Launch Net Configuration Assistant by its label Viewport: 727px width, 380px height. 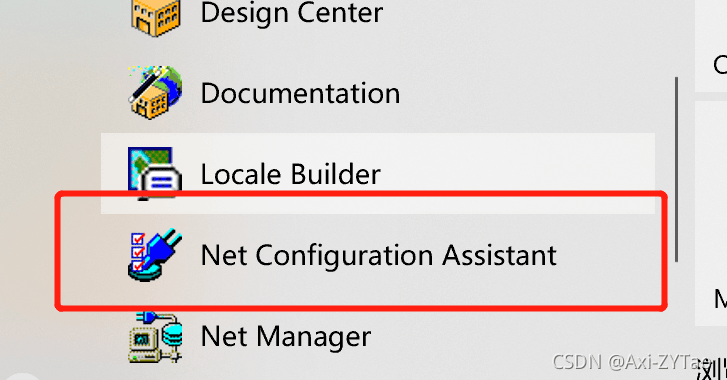click(378, 255)
